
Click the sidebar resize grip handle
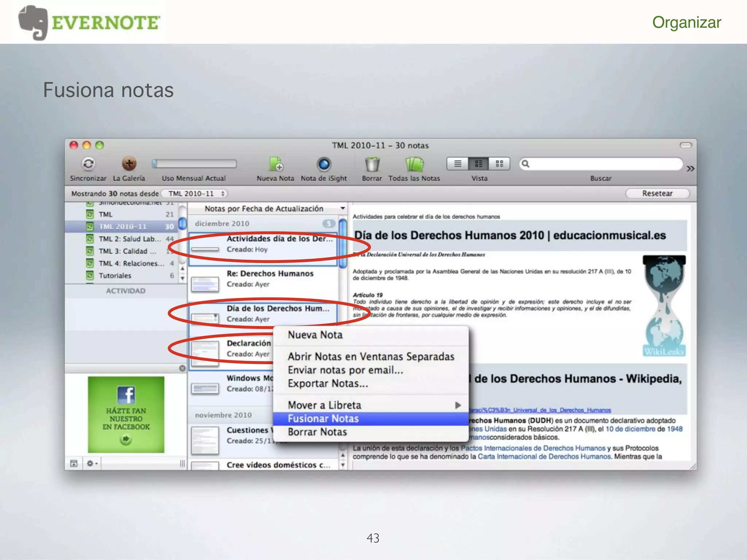182,463
